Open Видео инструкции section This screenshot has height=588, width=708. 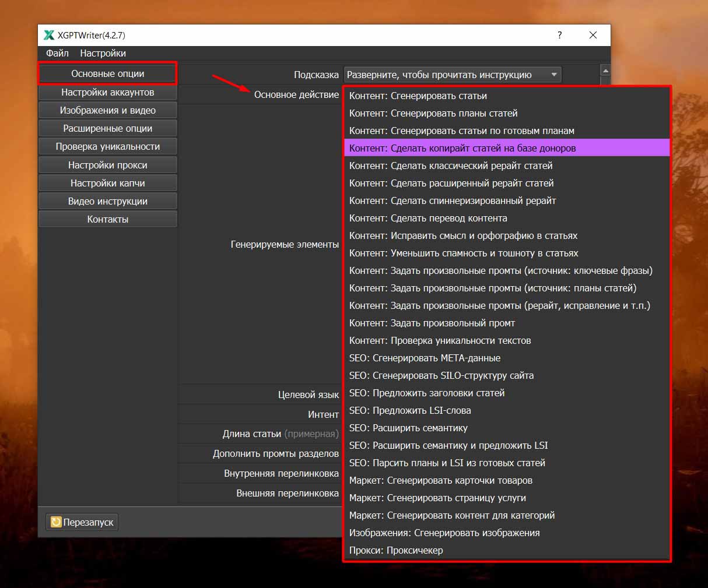[107, 201]
